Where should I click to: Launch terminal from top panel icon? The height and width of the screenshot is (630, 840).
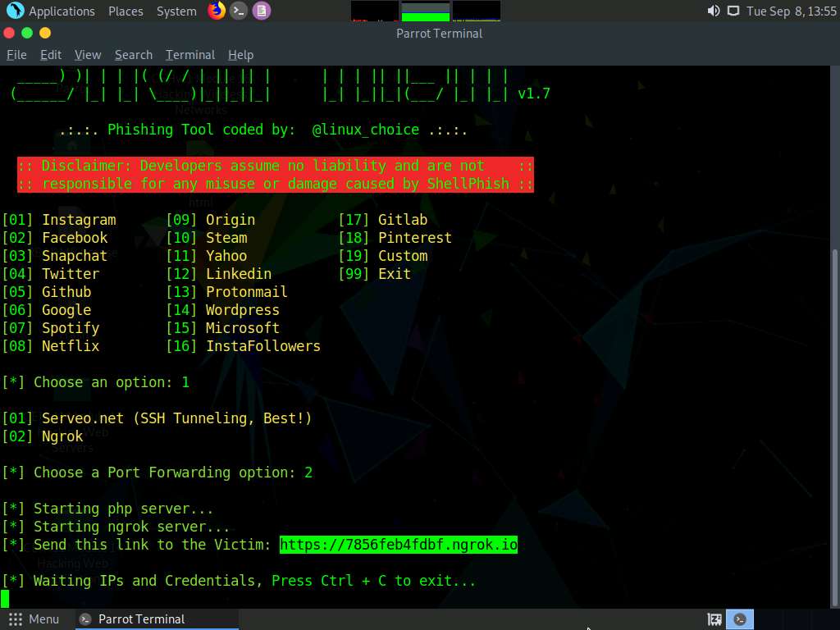pyautogui.click(x=239, y=11)
